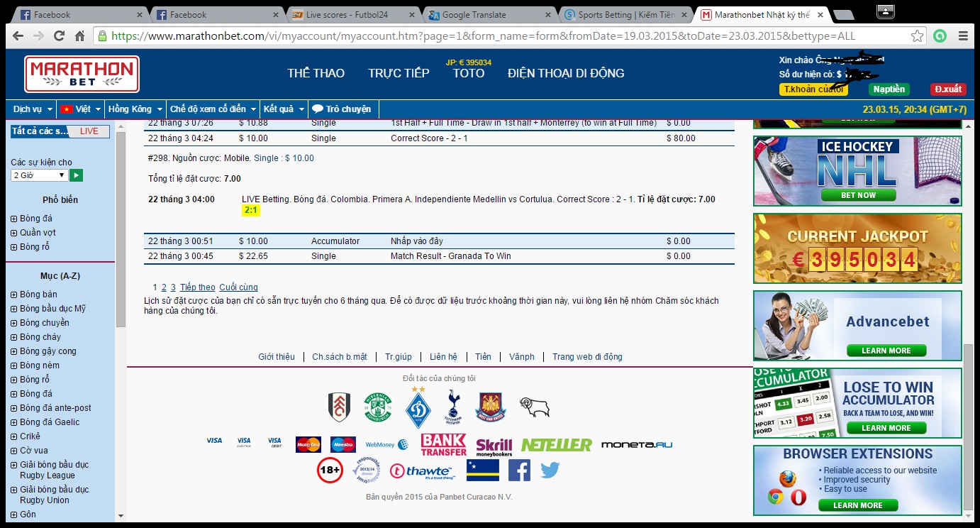Click the Current Jackpot banner
Screen dimensions: 980x528
click(858, 248)
